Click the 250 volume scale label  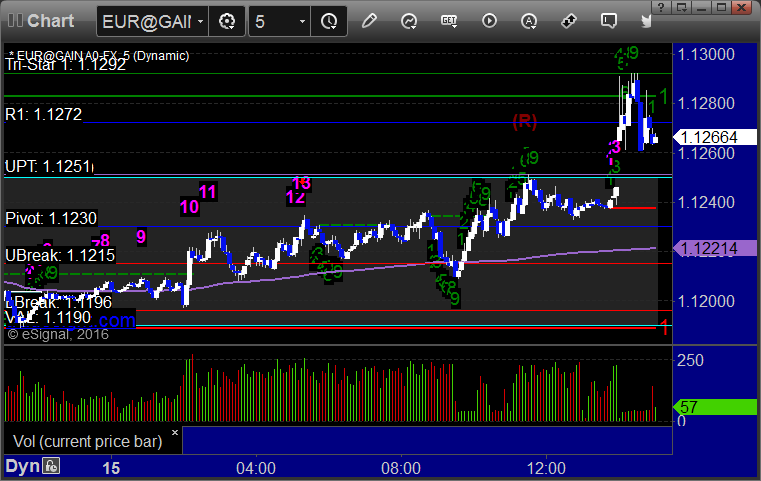pos(690,360)
